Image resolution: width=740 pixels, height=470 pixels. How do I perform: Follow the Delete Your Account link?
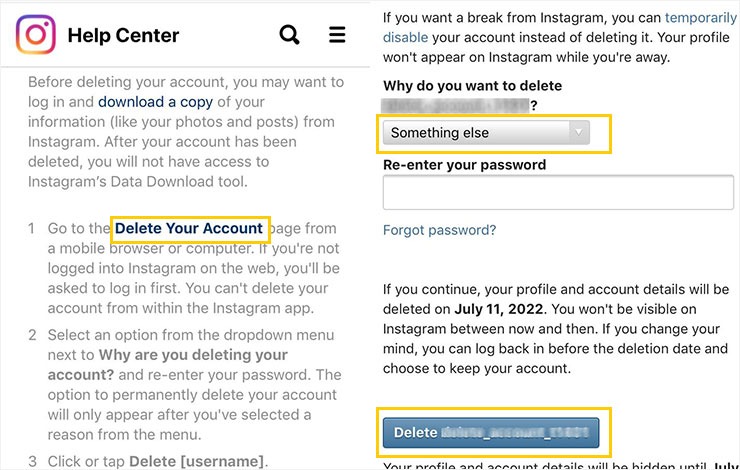pos(189,228)
